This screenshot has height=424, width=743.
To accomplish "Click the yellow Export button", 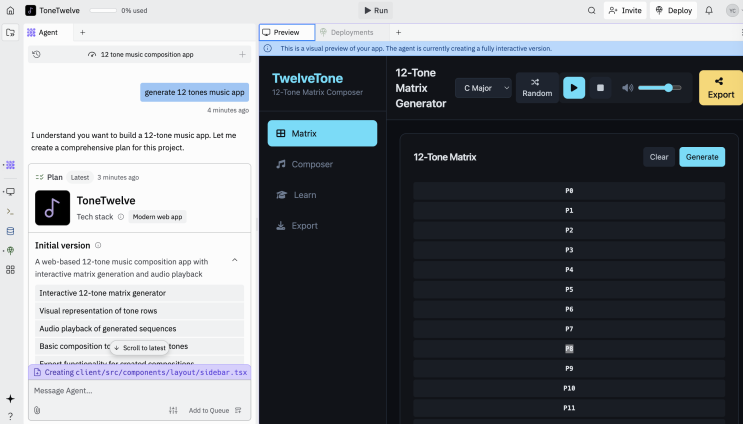I will (x=721, y=88).
